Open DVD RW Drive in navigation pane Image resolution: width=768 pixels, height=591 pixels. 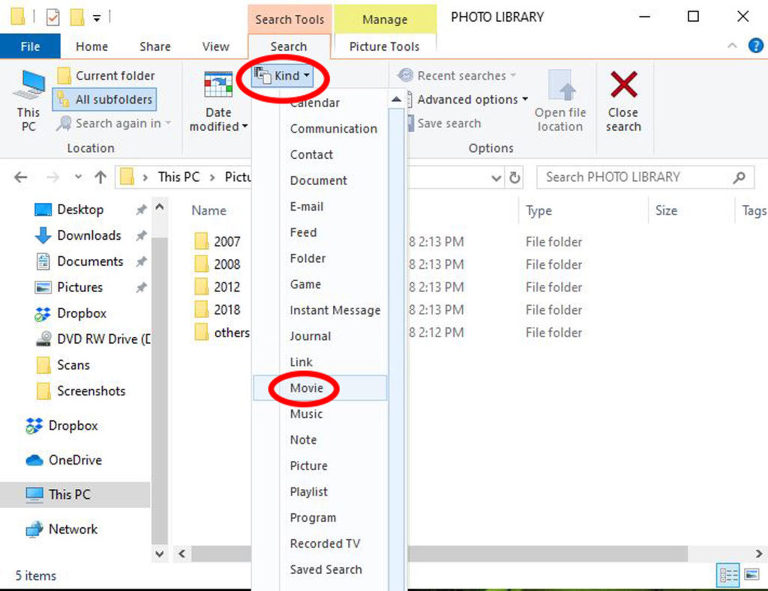pos(93,339)
